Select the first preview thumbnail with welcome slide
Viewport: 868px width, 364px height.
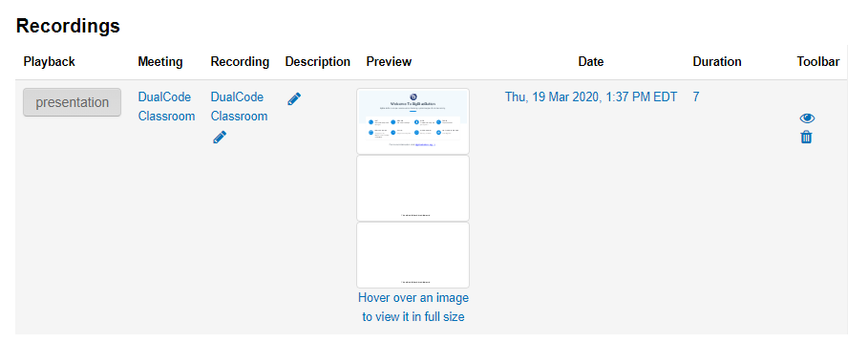pyautogui.click(x=413, y=121)
